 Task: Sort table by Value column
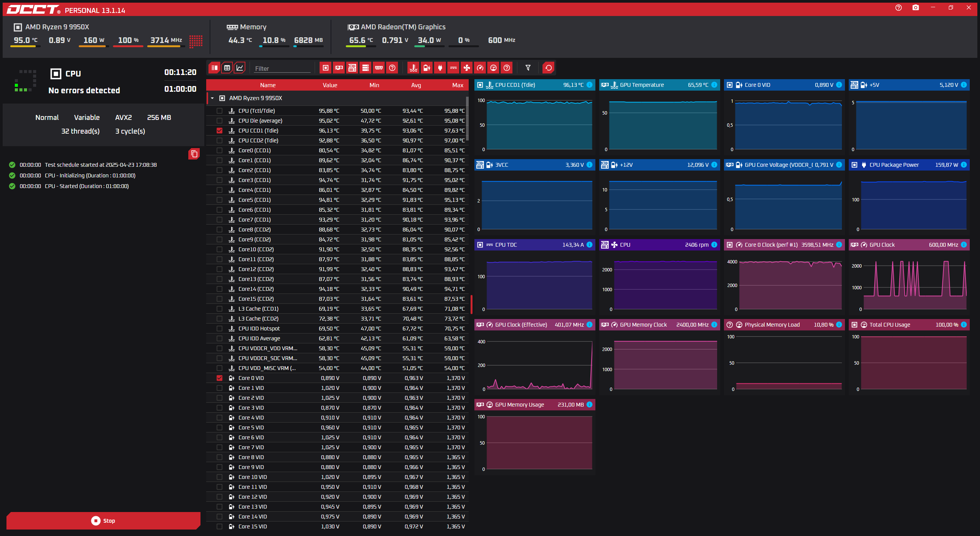[x=330, y=85]
